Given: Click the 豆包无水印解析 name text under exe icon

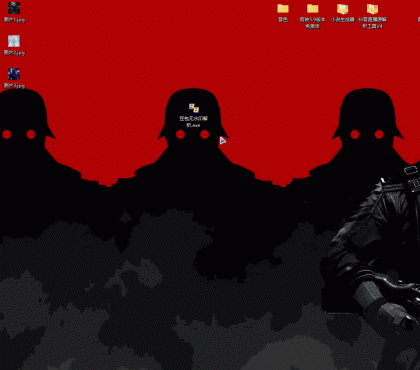Looking at the screenshot, I should (193, 119).
